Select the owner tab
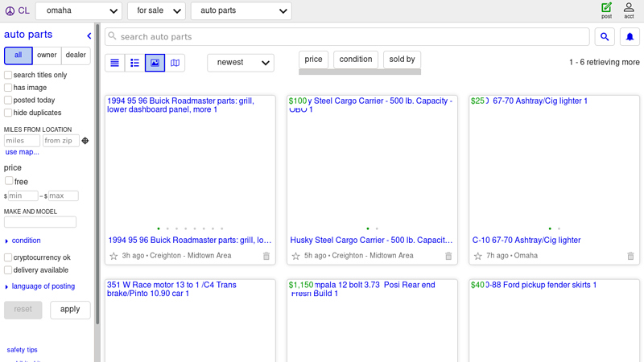The height and width of the screenshot is (362, 644). 47,56
